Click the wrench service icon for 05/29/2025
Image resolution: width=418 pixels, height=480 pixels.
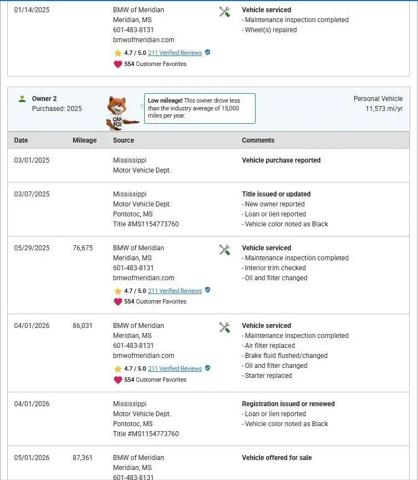point(225,250)
